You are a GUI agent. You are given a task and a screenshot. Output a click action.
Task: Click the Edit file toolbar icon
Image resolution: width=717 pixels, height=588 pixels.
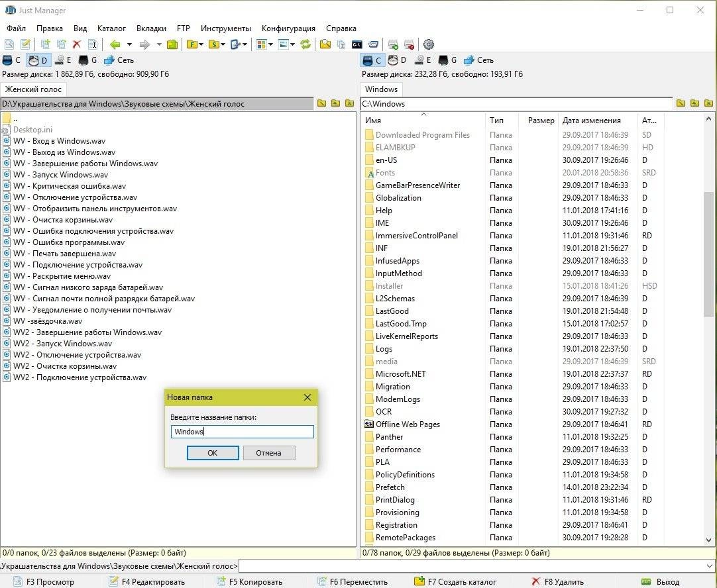26,44
